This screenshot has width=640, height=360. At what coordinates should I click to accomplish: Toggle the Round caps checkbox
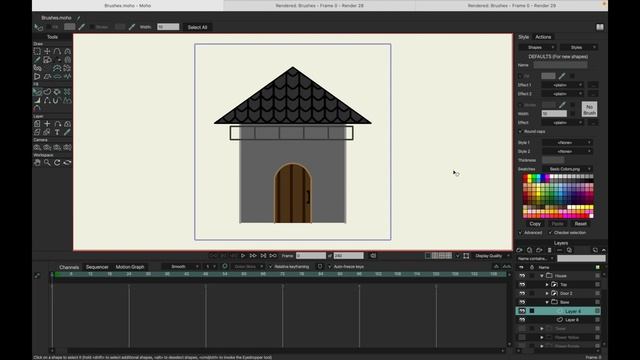click(x=520, y=131)
